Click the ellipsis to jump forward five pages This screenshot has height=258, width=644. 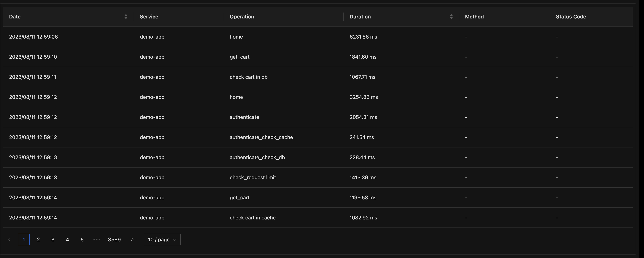[97, 239]
